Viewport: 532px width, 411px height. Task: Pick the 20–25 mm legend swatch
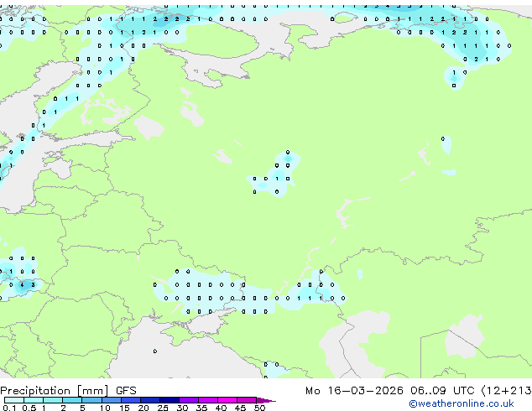tap(149, 400)
